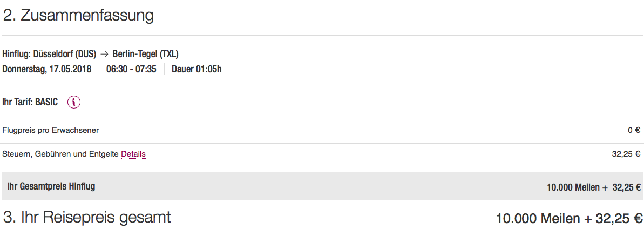Click the '32,25 €' amount in the gray total row
This screenshot has height=229, width=644.
[626, 187]
